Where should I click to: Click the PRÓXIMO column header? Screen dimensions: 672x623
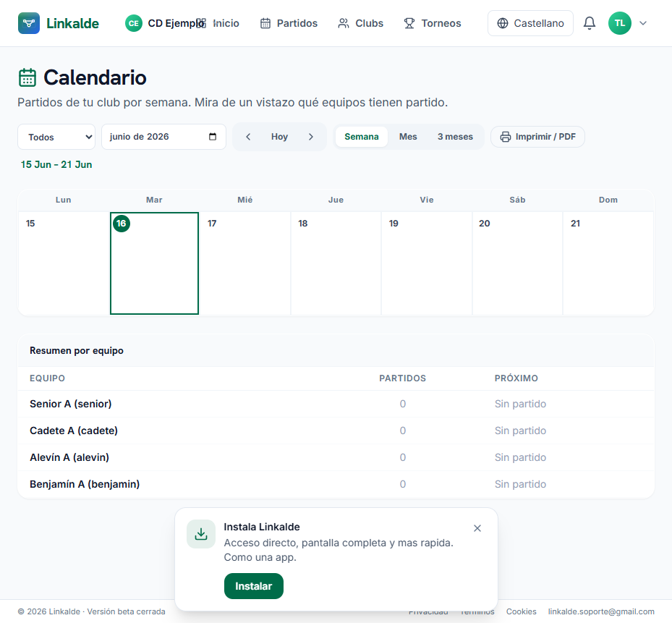tap(516, 378)
